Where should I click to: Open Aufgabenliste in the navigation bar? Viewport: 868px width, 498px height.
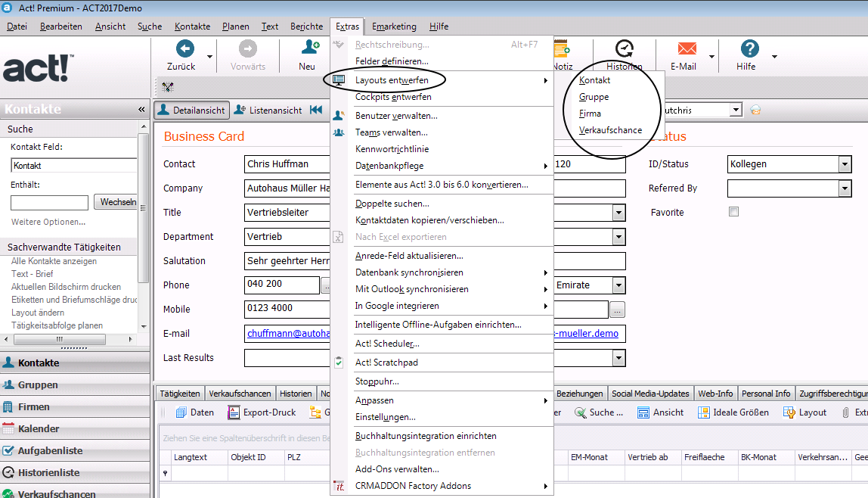75,450
